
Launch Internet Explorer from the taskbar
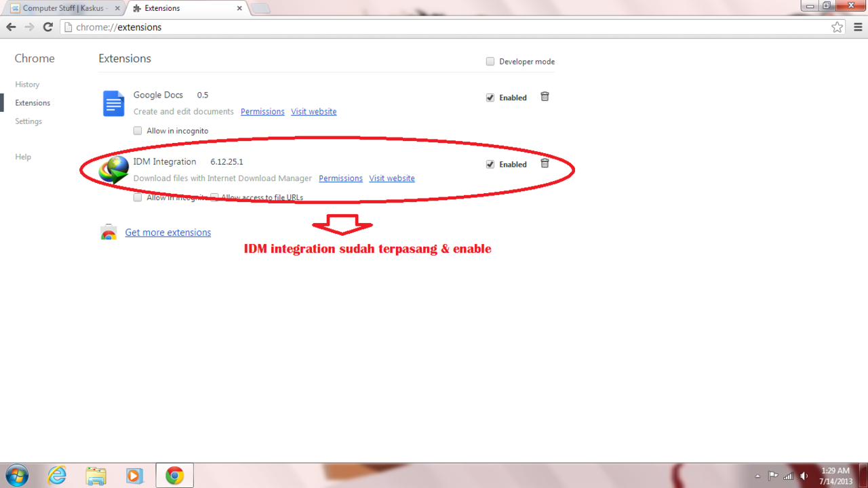57,476
